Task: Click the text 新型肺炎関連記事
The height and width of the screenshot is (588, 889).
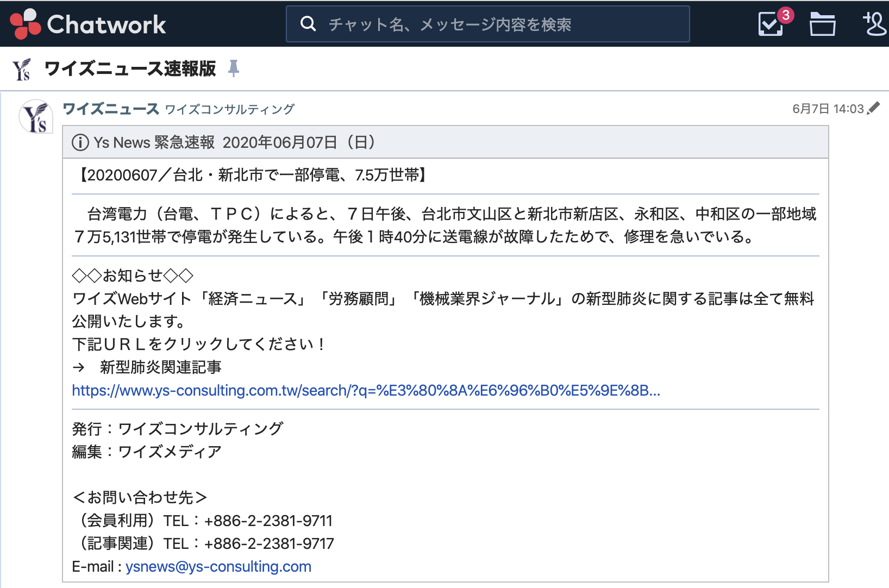Action: [x=161, y=367]
